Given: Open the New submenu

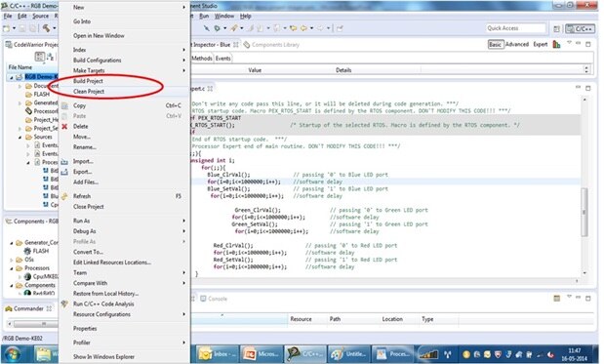Looking at the screenshot, I should 125,7.
